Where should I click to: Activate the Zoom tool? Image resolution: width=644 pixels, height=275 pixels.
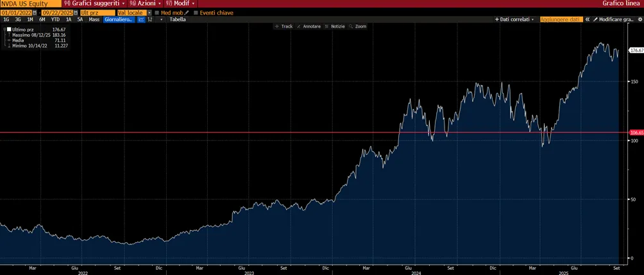click(x=357, y=26)
